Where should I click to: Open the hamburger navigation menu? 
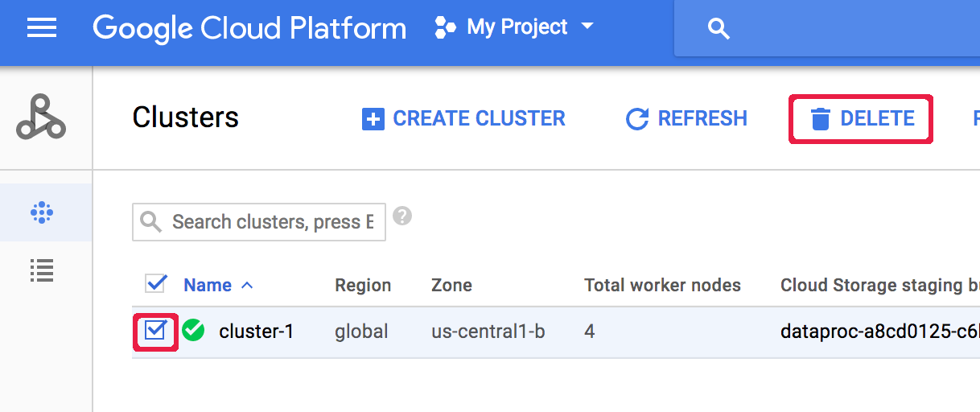click(42, 28)
